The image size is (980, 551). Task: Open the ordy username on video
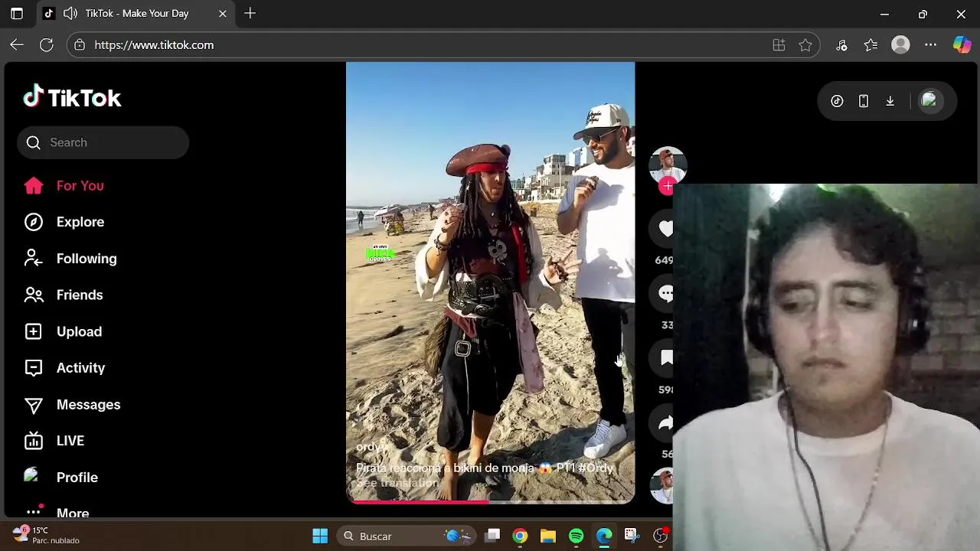372,447
